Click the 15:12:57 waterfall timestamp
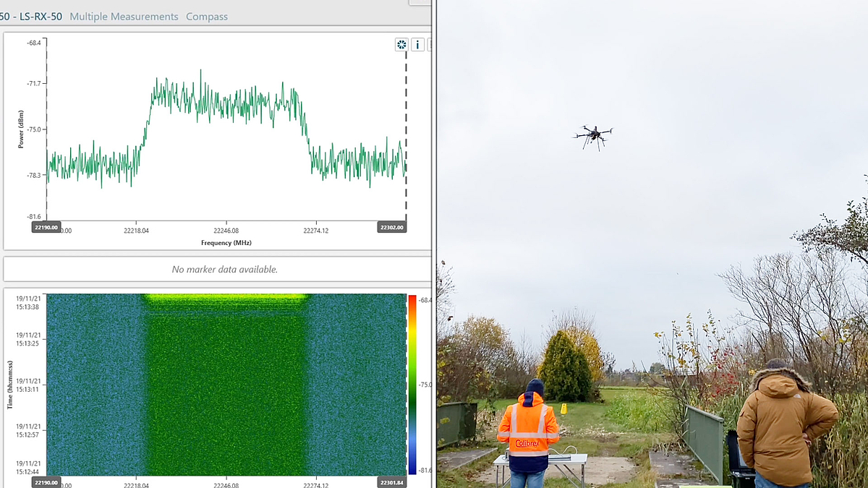Screen dimensions: 868x488 coord(27,430)
